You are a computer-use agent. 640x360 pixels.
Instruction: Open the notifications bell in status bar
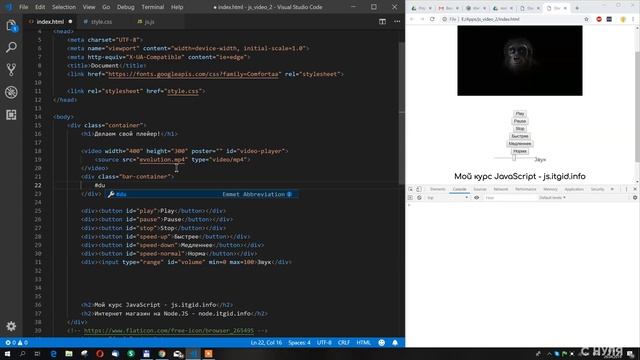395,342
